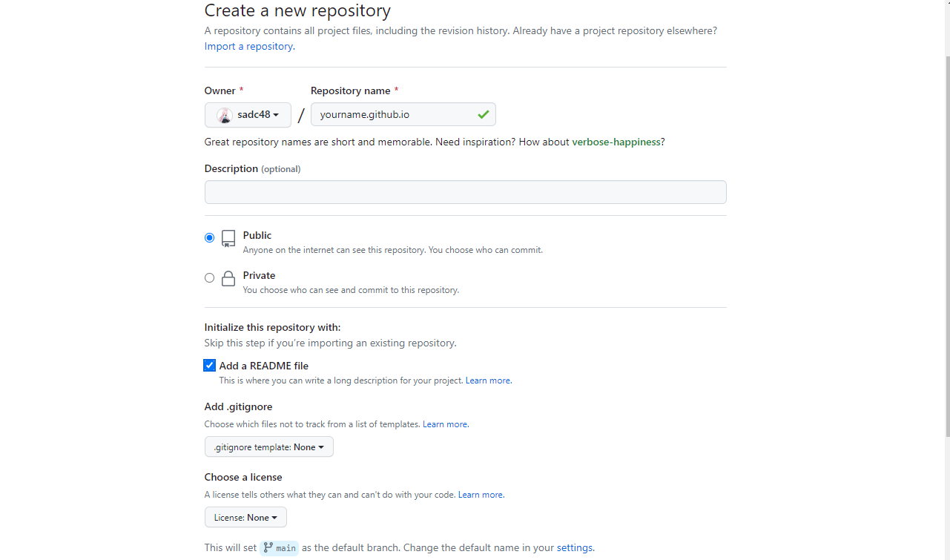Open the .gitignore template dropdown

click(x=268, y=447)
